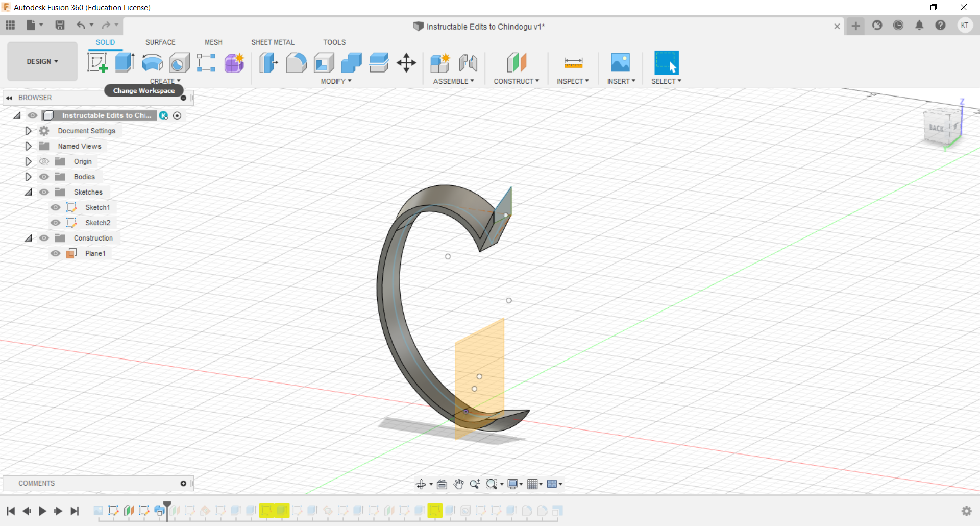Select the Create Sketch tool
Image resolution: width=980 pixels, height=526 pixels.
[x=97, y=63]
